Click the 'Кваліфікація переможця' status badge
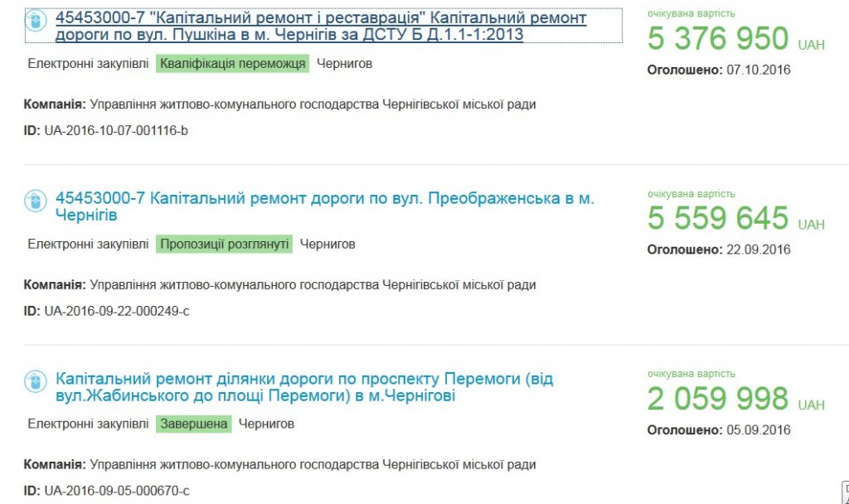This screenshot has width=849, height=504. (x=232, y=64)
